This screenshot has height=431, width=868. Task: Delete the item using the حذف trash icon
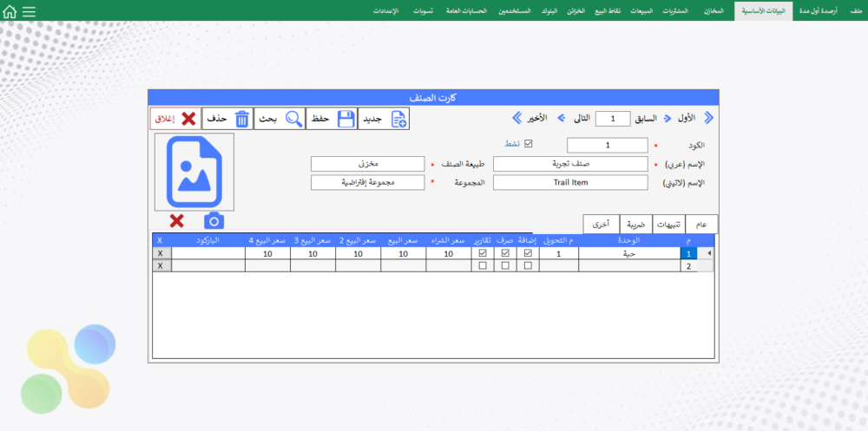point(227,119)
